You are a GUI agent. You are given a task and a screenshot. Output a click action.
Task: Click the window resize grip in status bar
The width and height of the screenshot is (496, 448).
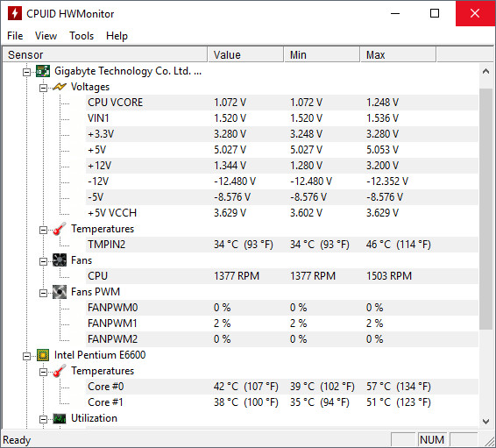(x=490, y=441)
